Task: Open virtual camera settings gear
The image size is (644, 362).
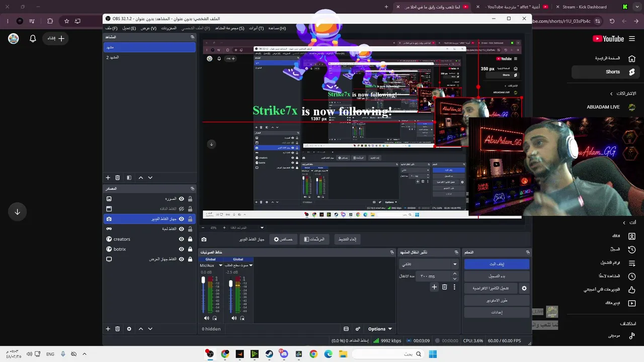Action: 524,288
